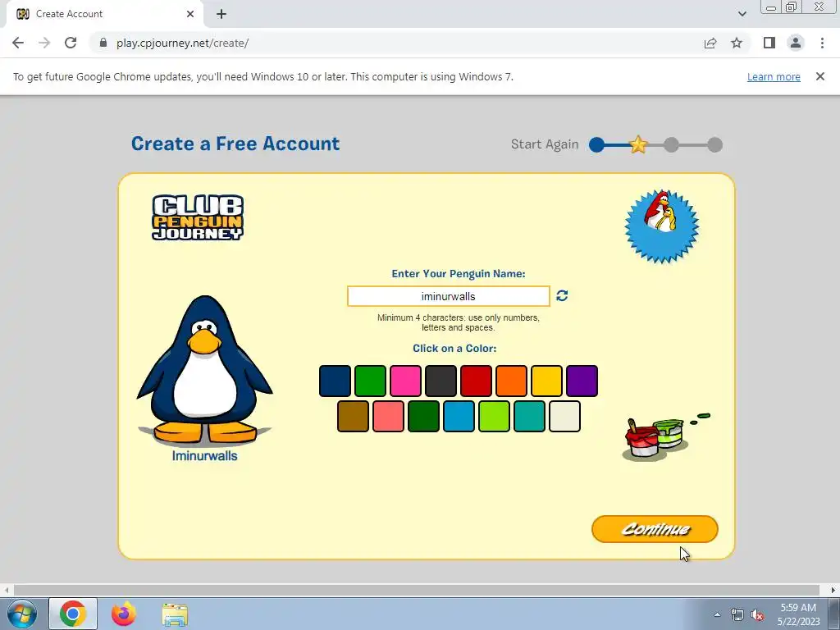Click the star progress step marker
The height and width of the screenshot is (630, 840).
point(638,144)
